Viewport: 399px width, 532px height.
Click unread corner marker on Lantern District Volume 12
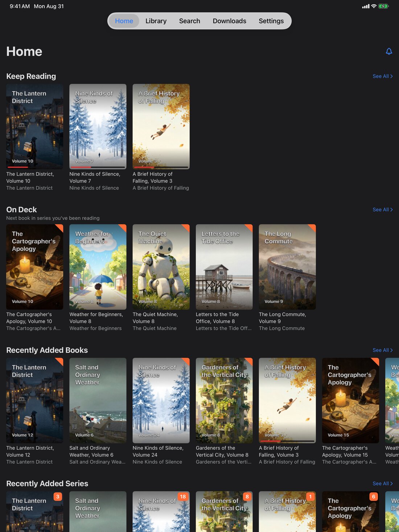[60, 361]
